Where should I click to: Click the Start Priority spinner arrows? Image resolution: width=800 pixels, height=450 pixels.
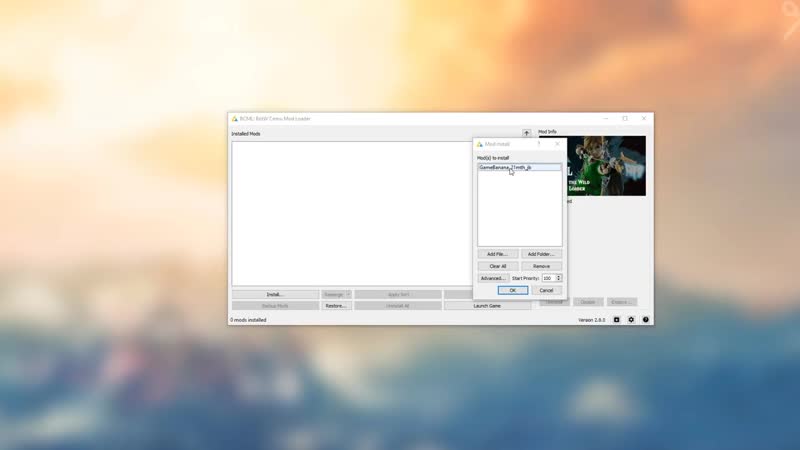click(x=559, y=278)
